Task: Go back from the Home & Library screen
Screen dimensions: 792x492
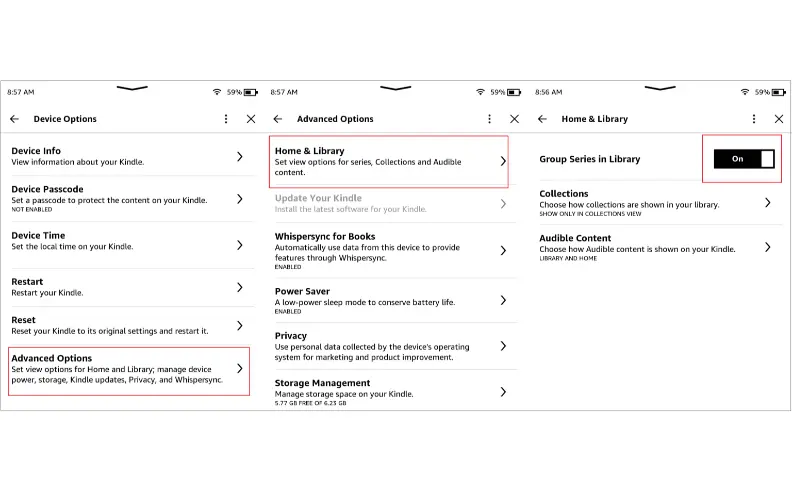Action: pos(542,119)
